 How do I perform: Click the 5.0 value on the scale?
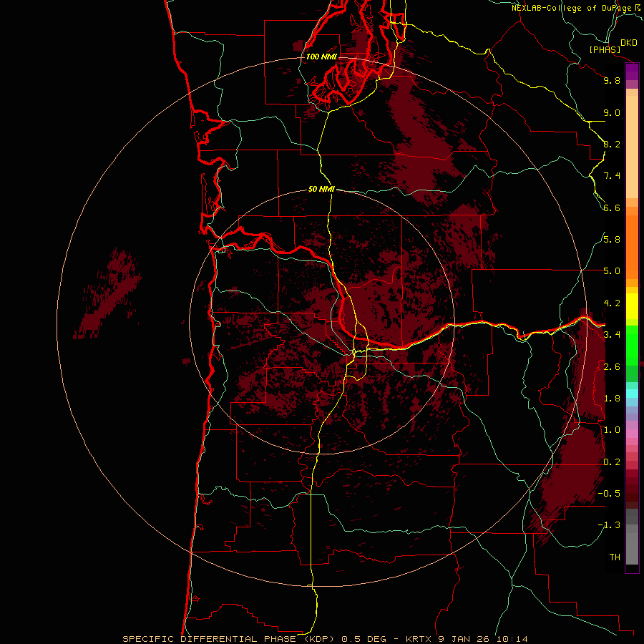pyautogui.click(x=612, y=271)
